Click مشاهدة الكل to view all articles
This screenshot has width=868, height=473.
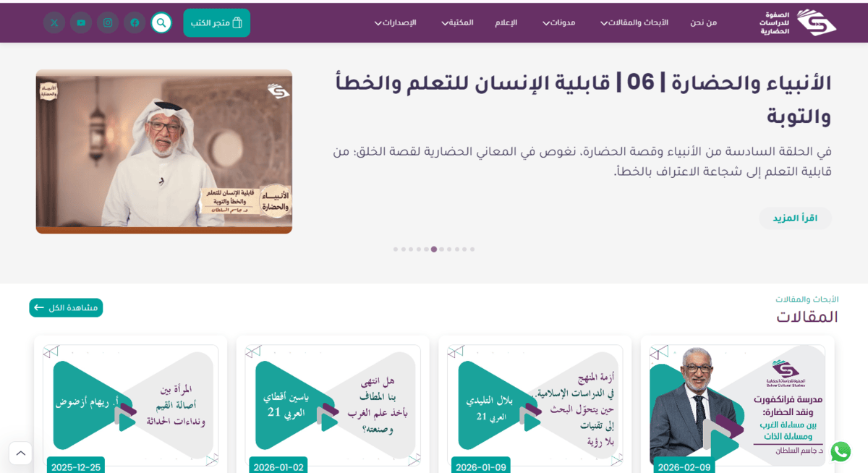click(66, 307)
